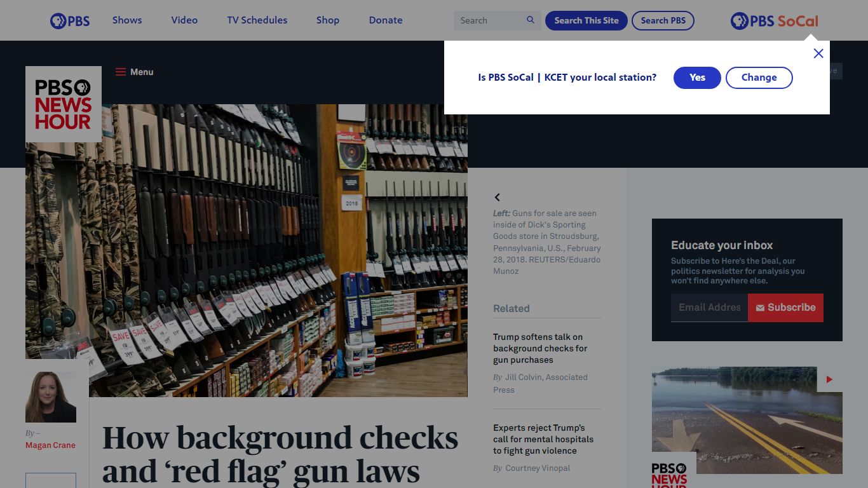Open the gun store hero image
Image resolution: width=868 pixels, height=488 pixels.
tap(247, 250)
